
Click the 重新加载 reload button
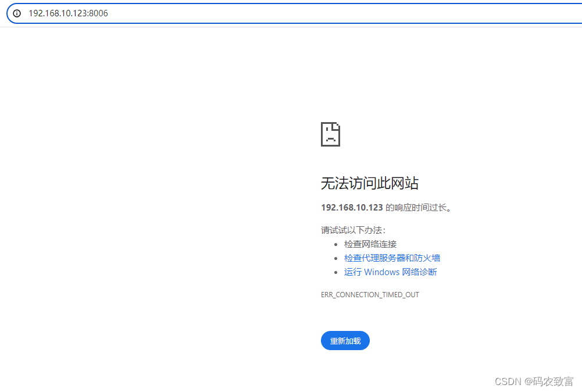click(345, 340)
